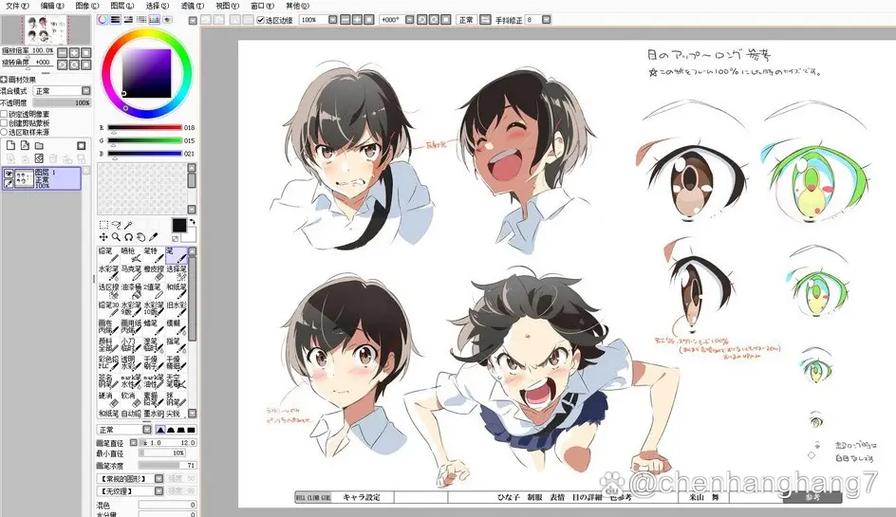
Task: Select the zoom magnifier tool
Action: click(116, 237)
